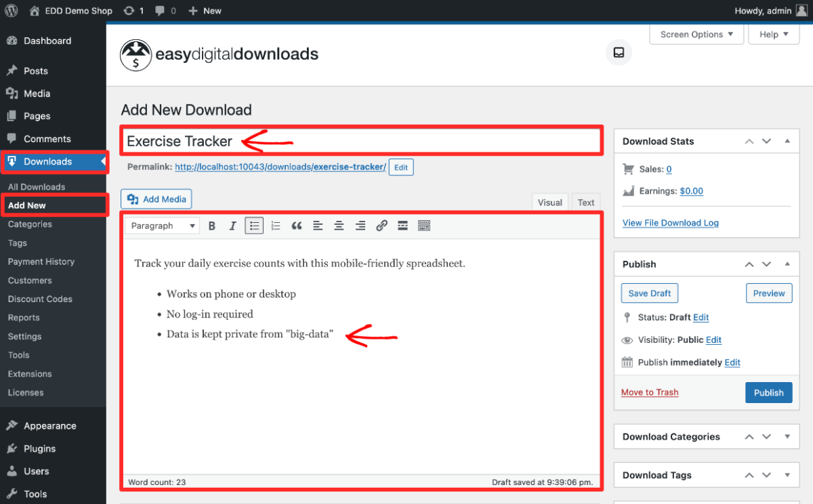Apply italic with the Italic icon
The height and width of the screenshot is (504, 813).
click(x=232, y=226)
